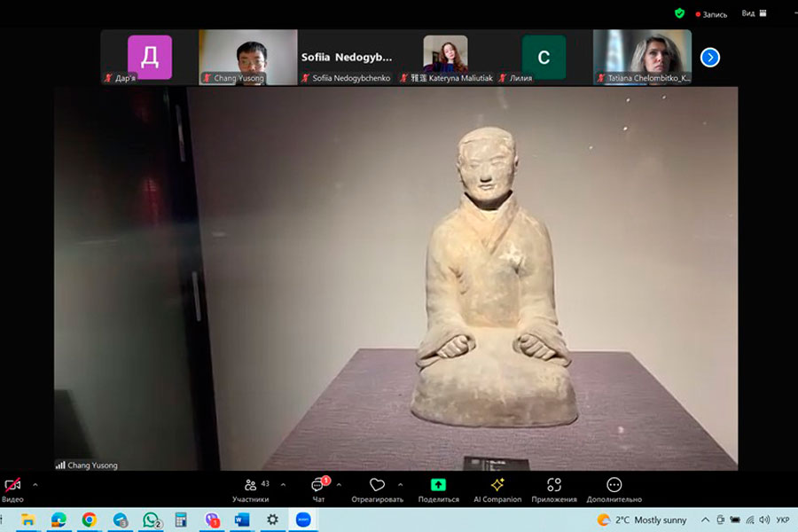Expand the video settings chevron next to Видео

pyautogui.click(x=35, y=484)
